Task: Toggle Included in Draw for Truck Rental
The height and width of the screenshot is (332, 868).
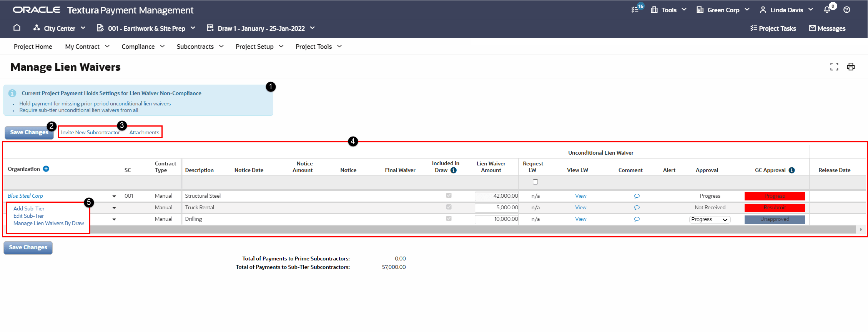Action: click(449, 207)
